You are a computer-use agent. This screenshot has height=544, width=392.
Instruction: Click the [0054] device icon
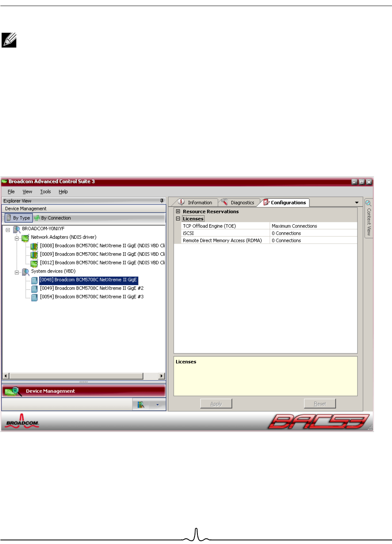click(35, 297)
